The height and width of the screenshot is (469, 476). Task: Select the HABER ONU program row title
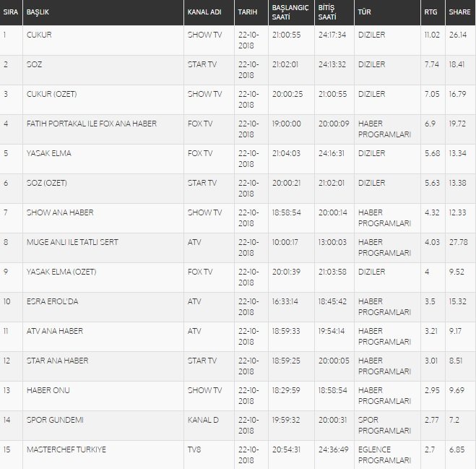pos(47,390)
